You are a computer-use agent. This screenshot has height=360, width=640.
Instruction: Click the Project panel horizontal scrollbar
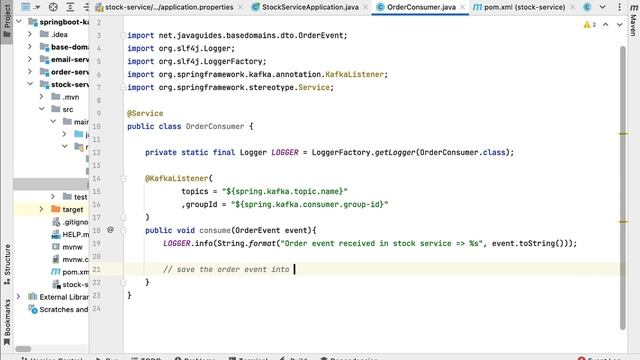[x=23, y=349]
